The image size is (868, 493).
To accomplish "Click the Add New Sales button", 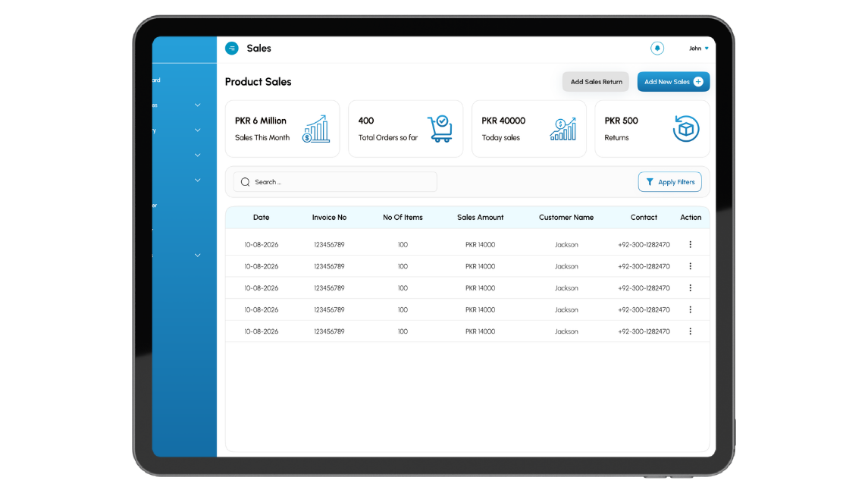I will [673, 81].
